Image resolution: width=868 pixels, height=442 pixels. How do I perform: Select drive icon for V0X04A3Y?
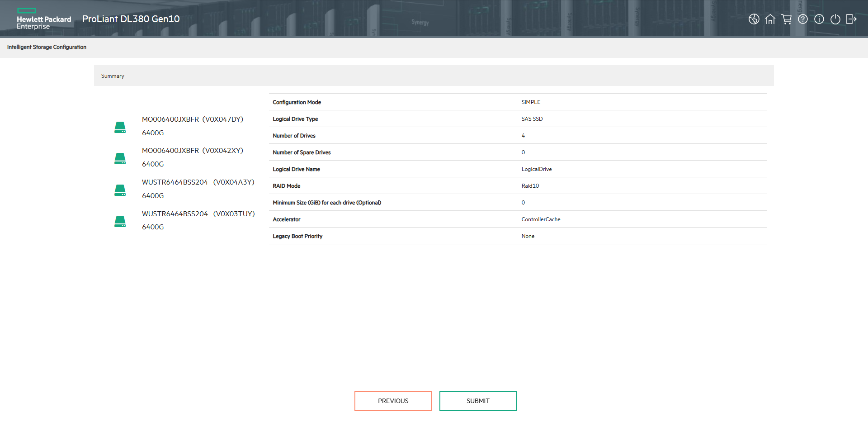tap(120, 190)
